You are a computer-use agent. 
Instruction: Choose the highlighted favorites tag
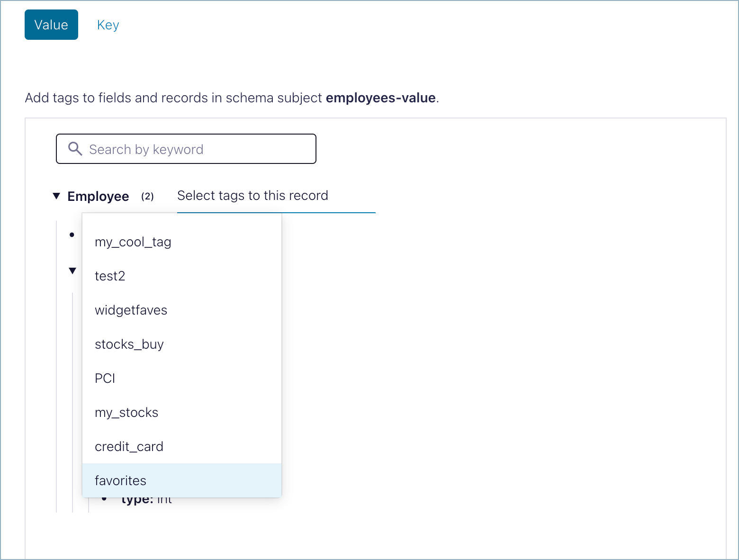pyautogui.click(x=121, y=481)
